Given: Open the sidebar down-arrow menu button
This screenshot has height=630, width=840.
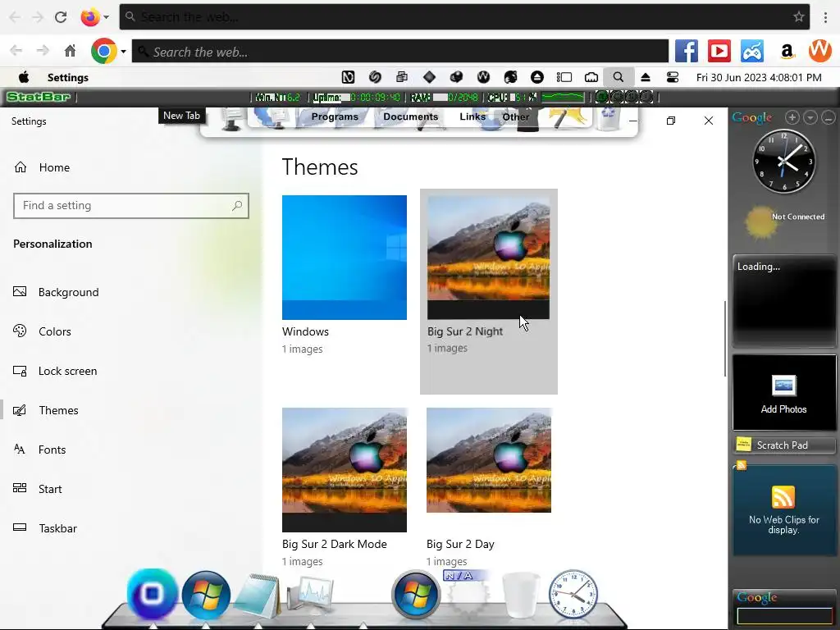Looking at the screenshot, I should (810, 117).
